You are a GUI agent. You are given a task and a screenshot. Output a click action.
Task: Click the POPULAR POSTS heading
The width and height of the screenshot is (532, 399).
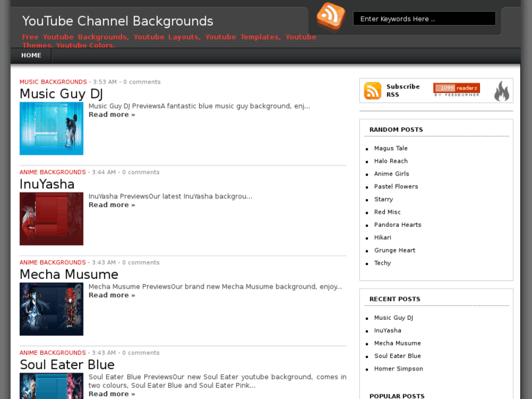tap(397, 396)
